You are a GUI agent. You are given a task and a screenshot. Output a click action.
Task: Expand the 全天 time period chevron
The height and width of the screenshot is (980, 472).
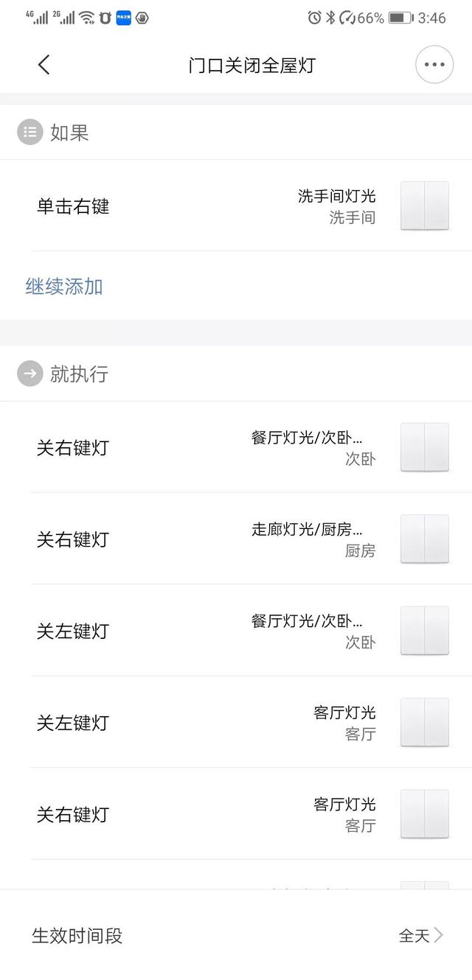(438, 935)
